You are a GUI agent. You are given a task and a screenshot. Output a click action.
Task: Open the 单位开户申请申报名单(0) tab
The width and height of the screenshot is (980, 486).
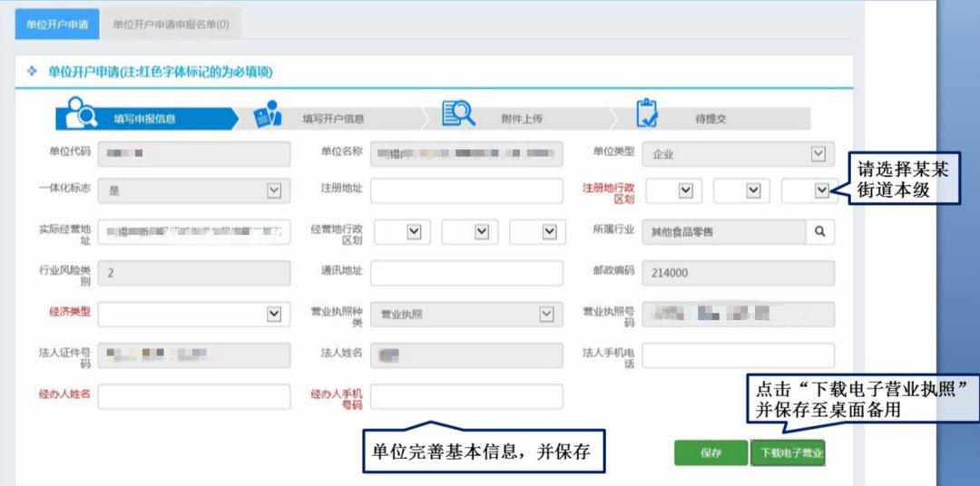point(171,25)
